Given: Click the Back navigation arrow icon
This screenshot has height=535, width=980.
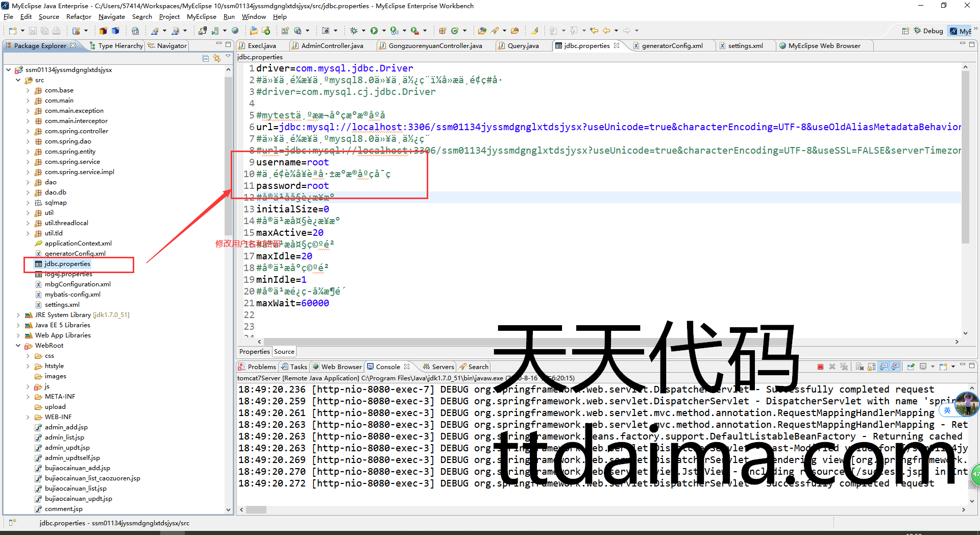Looking at the screenshot, I should pyautogui.click(x=606, y=31).
